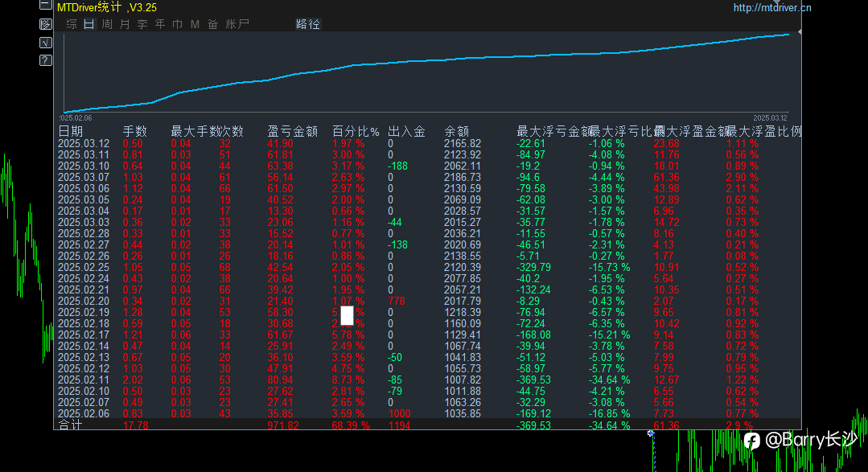Click the percentage value 8.73 %
This screenshot has height=472, width=868.
pos(348,380)
